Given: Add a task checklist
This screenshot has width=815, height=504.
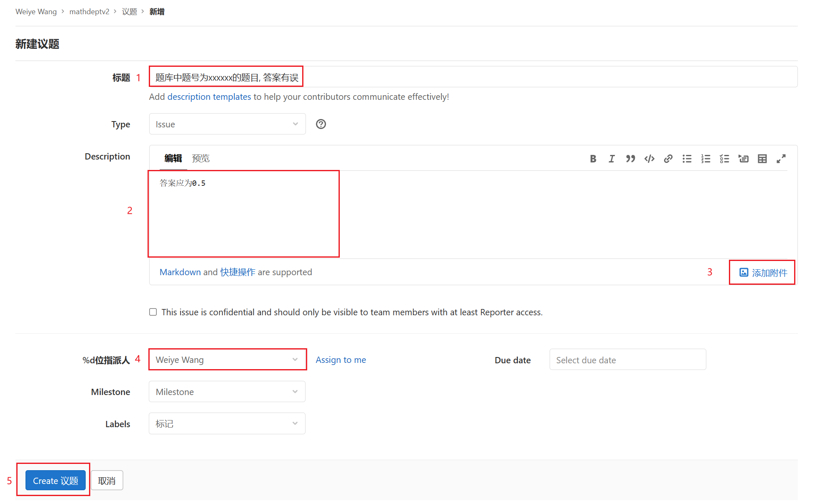Looking at the screenshot, I should 724,159.
